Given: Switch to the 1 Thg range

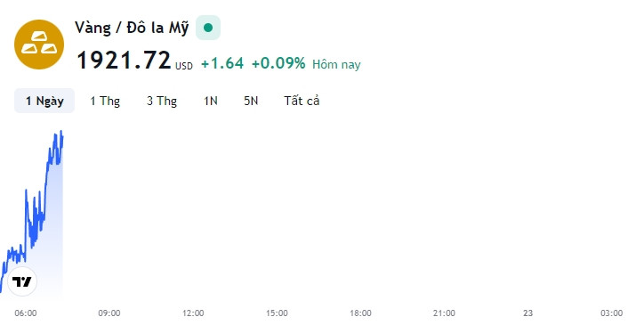Looking at the screenshot, I should (x=105, y=101).
